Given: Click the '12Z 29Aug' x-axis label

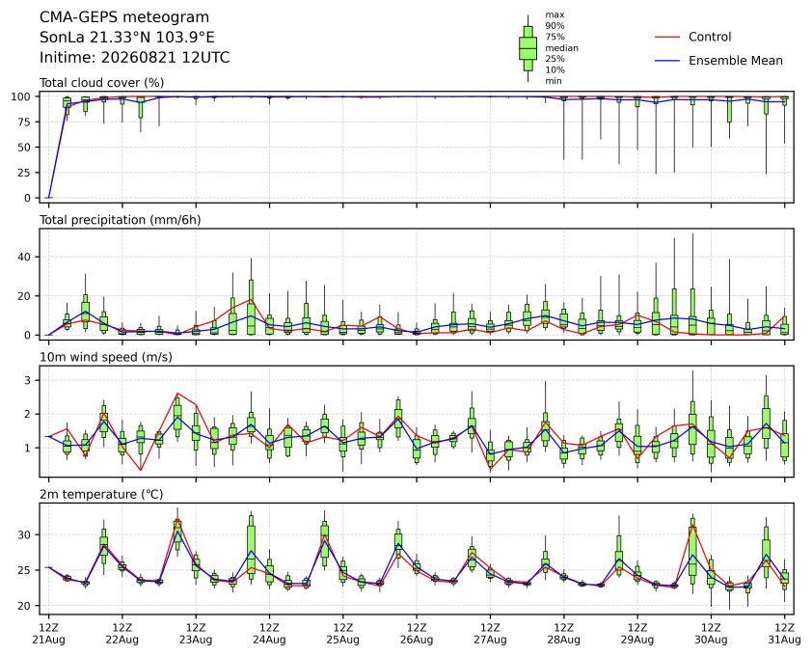Looking at the screenshot, I should pos(636,634).
